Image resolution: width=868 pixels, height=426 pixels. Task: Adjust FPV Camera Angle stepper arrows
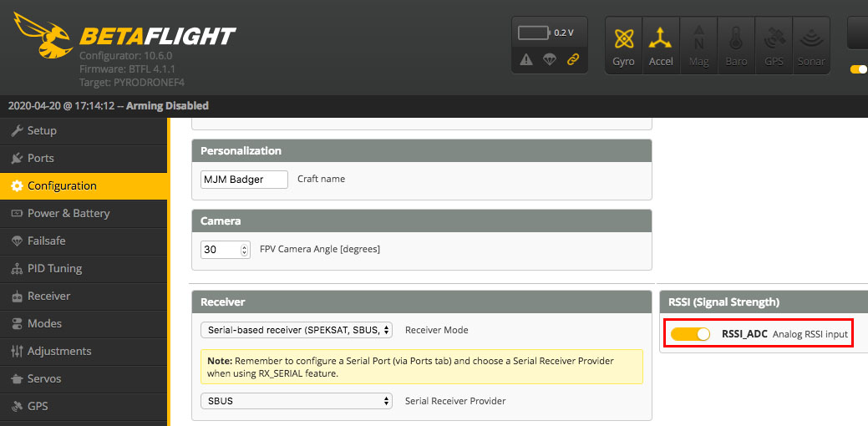tap(245, 250)
